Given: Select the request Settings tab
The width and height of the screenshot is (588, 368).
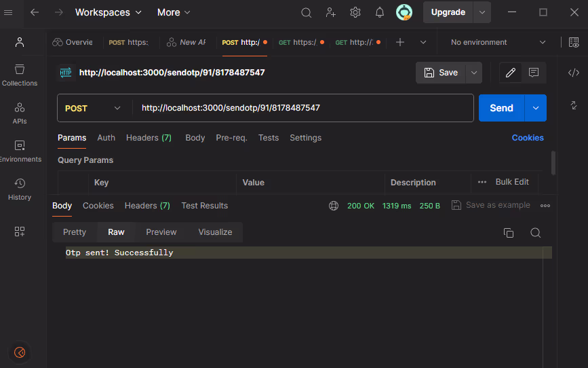Looking at the screenshot, I should [306, 138].
